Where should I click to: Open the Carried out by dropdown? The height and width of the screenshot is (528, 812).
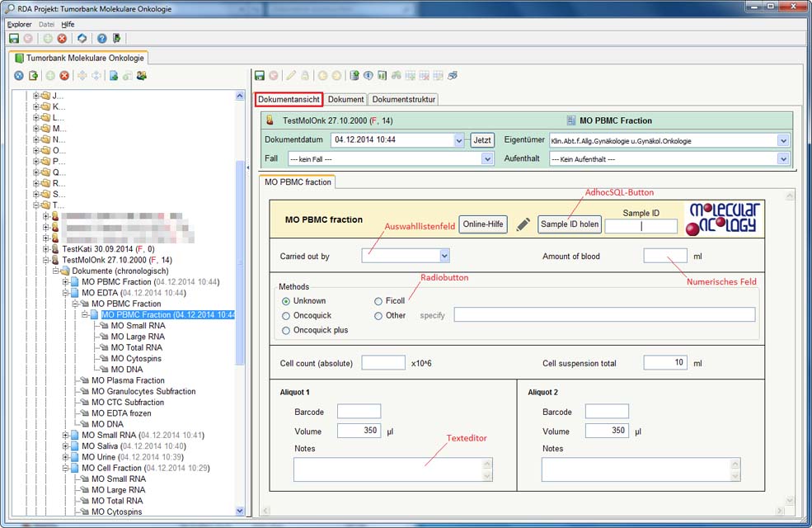[x=444, y=257]
